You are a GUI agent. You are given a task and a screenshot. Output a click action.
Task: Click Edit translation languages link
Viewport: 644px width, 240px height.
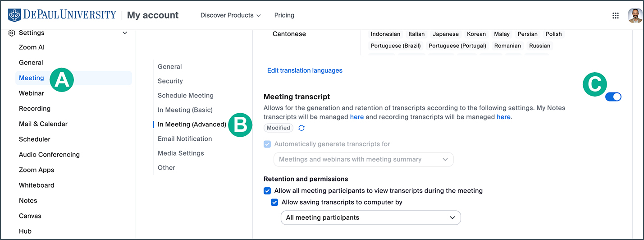coord(305,70)
